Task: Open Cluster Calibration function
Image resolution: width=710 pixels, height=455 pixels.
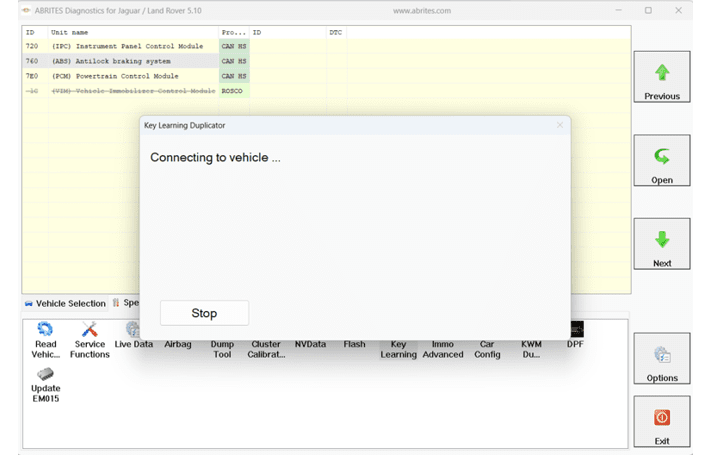Action: [266, 349]
